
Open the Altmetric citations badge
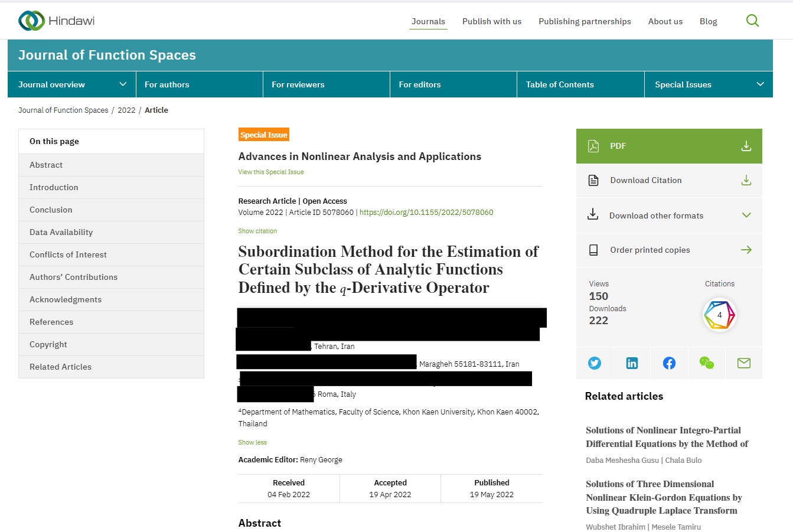719,315
